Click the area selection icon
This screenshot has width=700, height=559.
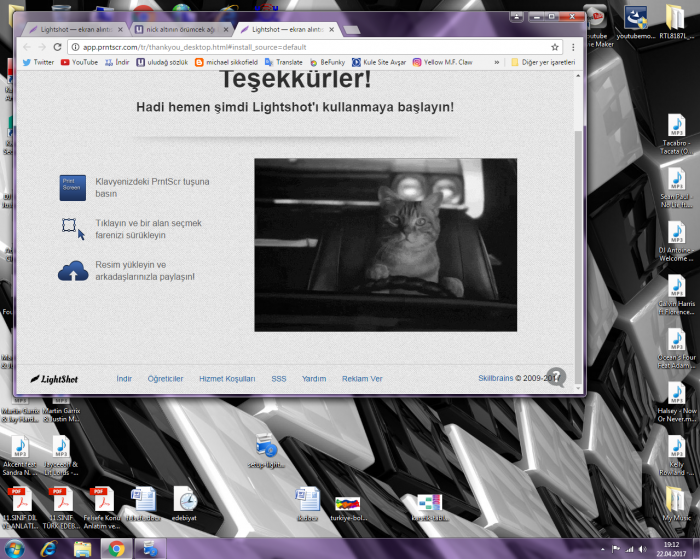coord(73,229)
